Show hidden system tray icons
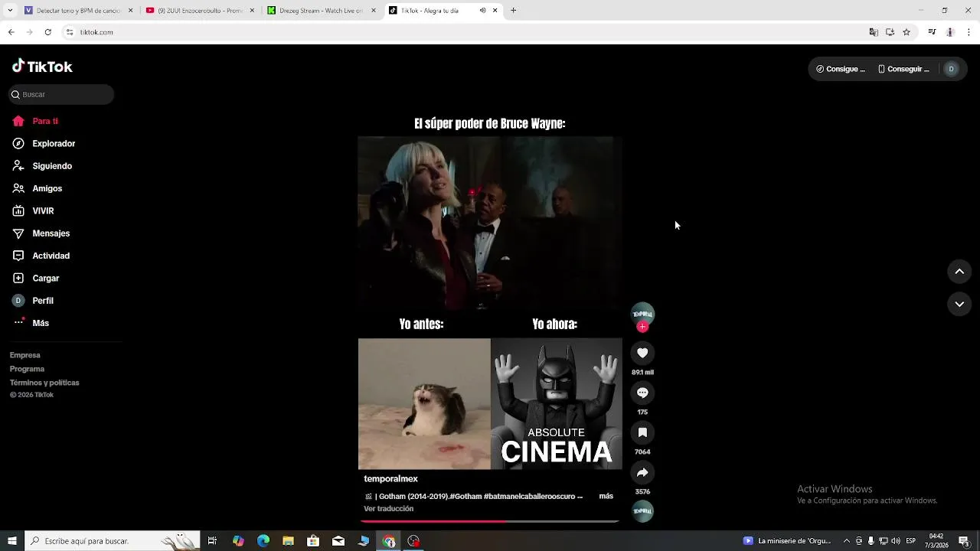The height and width of the screenshot is (551, 980). tap(846, 541)
